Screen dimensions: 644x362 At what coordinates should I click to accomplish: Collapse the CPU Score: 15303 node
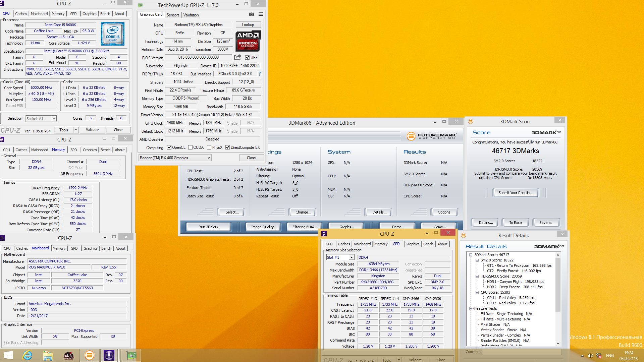pyautogui.click(x=477, y=292)
